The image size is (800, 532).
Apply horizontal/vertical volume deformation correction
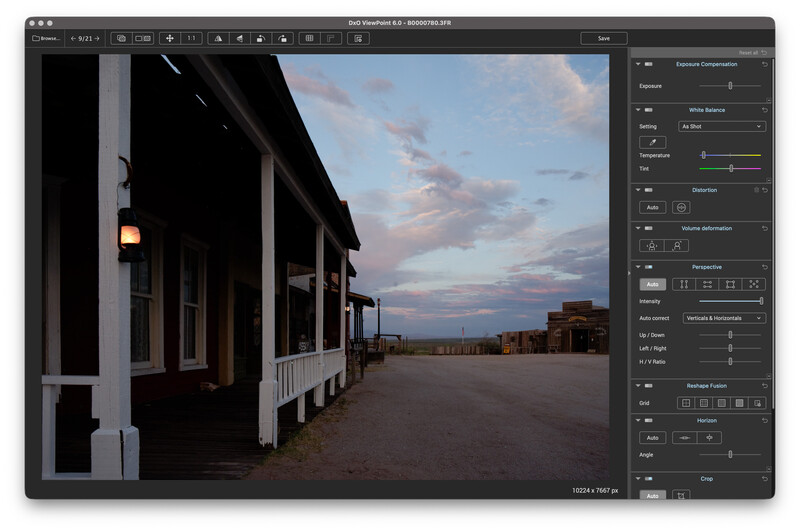click(x=652, y=245)
